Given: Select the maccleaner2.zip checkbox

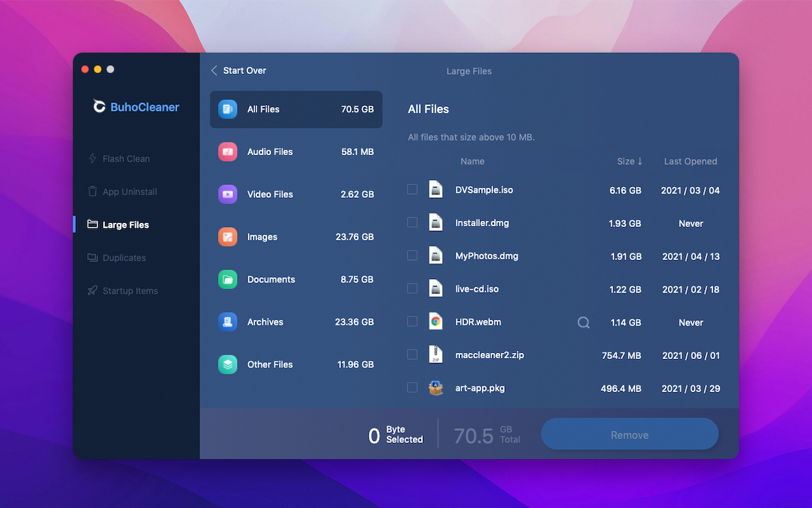Looking at the screenshot, I should [x=412, y=354].
